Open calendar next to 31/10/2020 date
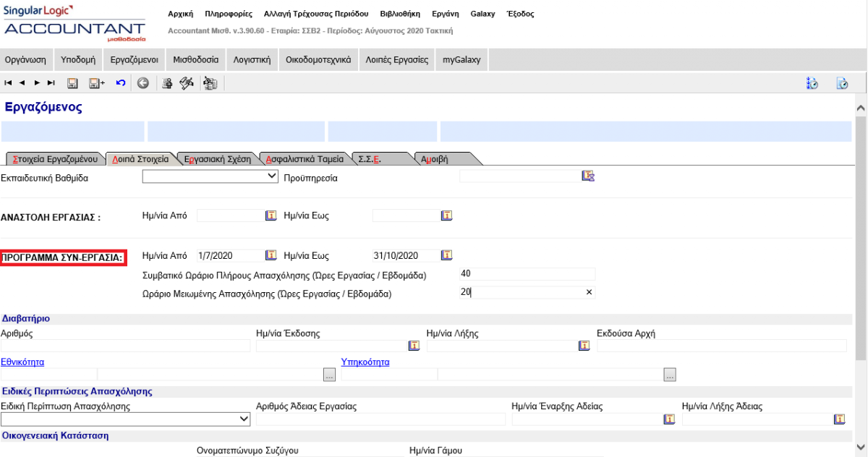 [446, 255]
